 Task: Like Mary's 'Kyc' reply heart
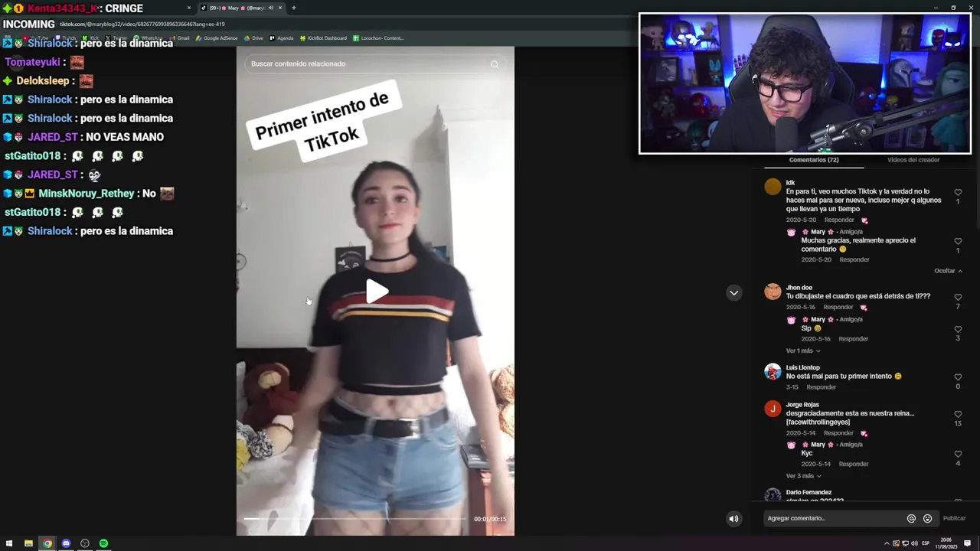tap(958, 455)
